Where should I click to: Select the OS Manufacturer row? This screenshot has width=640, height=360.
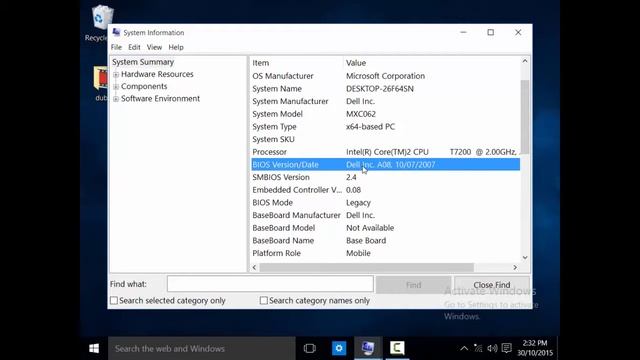tap(385, 76)
